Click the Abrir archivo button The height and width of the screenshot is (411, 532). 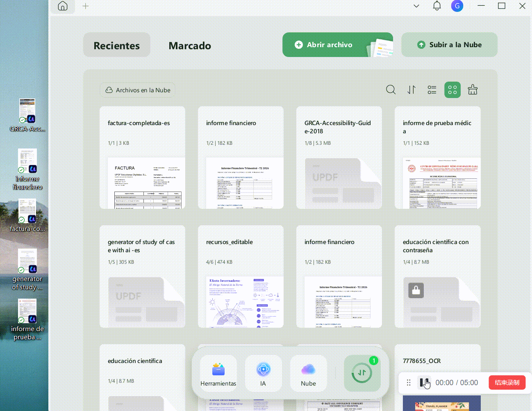pyautogui.click(x=338, y=45)
